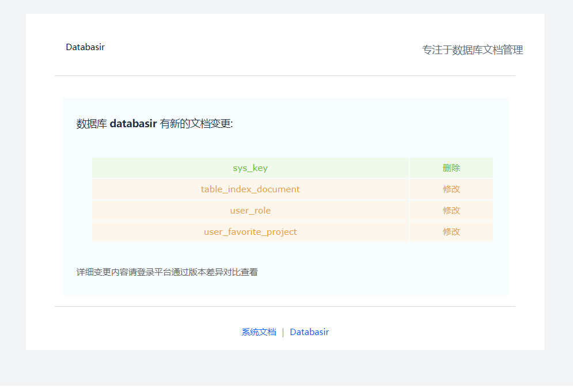Click the divider line above the footer
573x392 pixels.
[285, 306]
